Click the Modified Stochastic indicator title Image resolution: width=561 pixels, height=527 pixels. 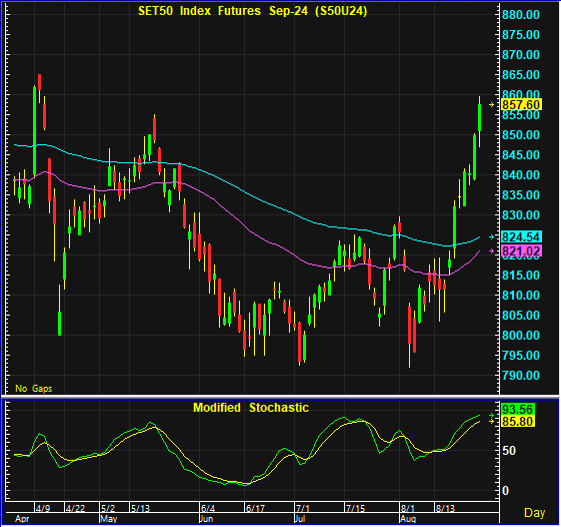tap(251, 408)
